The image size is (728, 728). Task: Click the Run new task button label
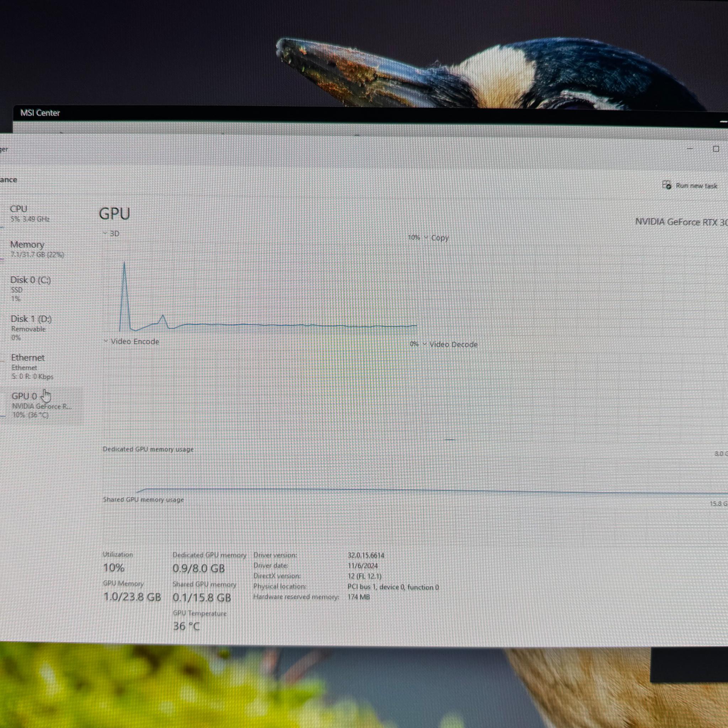pos(696,186)
